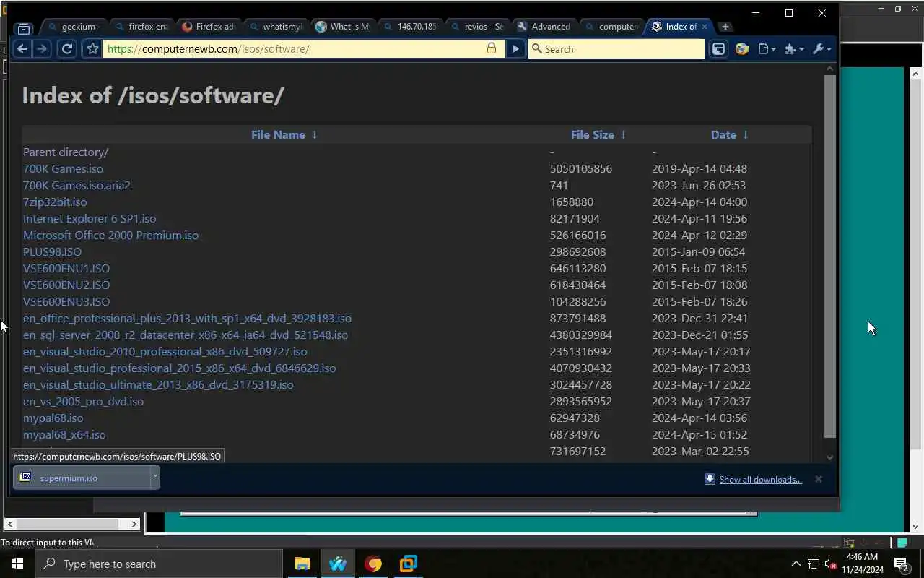Download 'VSE600ENU2.ISO'
This screenshot has height=578, width=924.
(66, 285)
